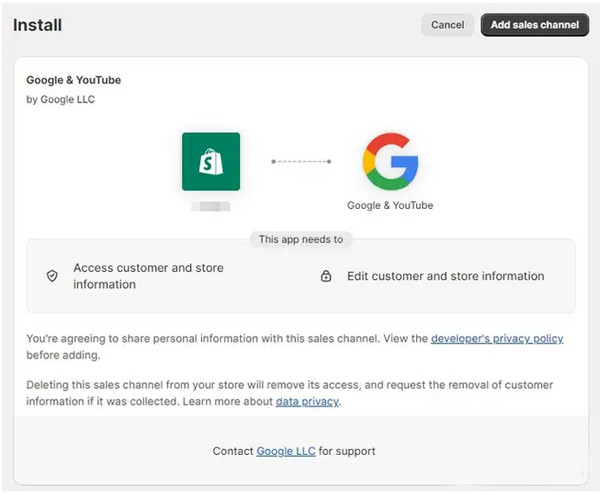Click the Install page heading
The image size is (600, 493).
[x=38, y=25]
